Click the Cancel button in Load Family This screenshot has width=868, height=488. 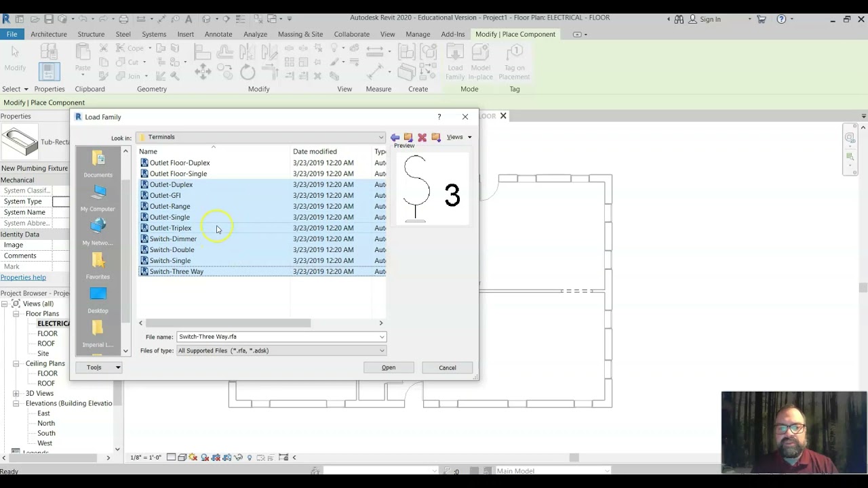pyautogui.click(x=447, y=367)
